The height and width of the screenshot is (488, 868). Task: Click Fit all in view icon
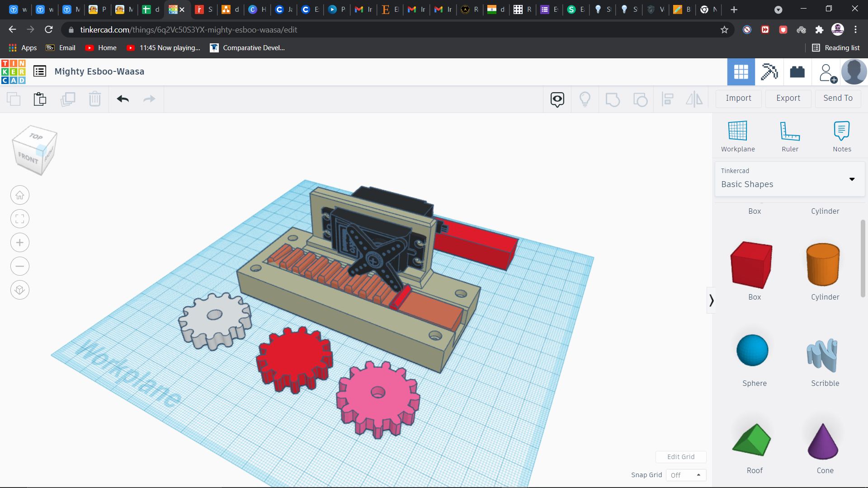[x=20, y=219]
